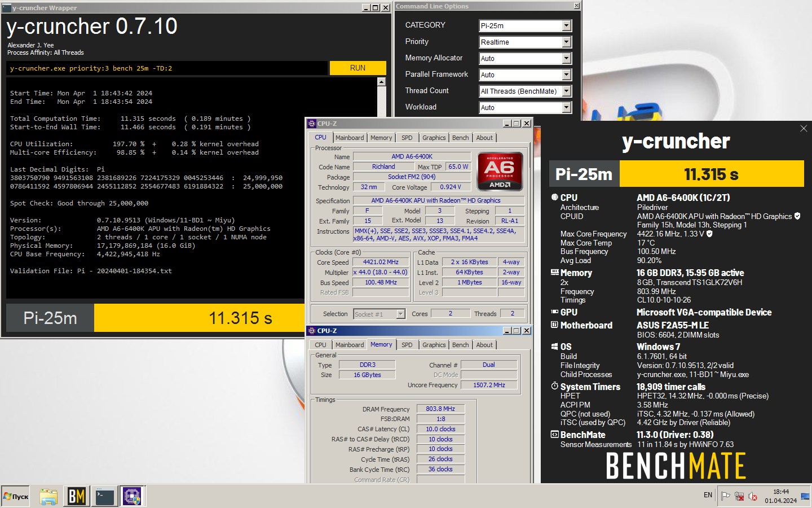Close the BenchMate y-cruncher result panel
This screenshot has width=812, height=508.
pyautogui.click(x=804, y=129)
